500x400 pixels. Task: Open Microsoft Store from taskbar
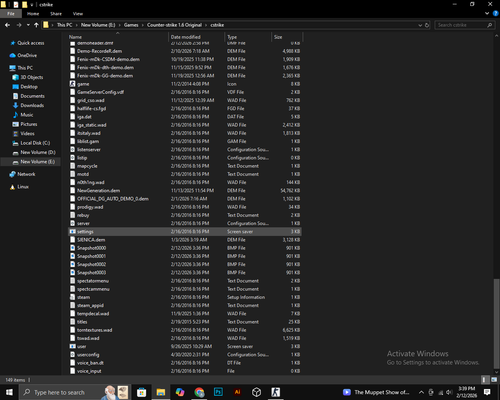tap(142, 392)
